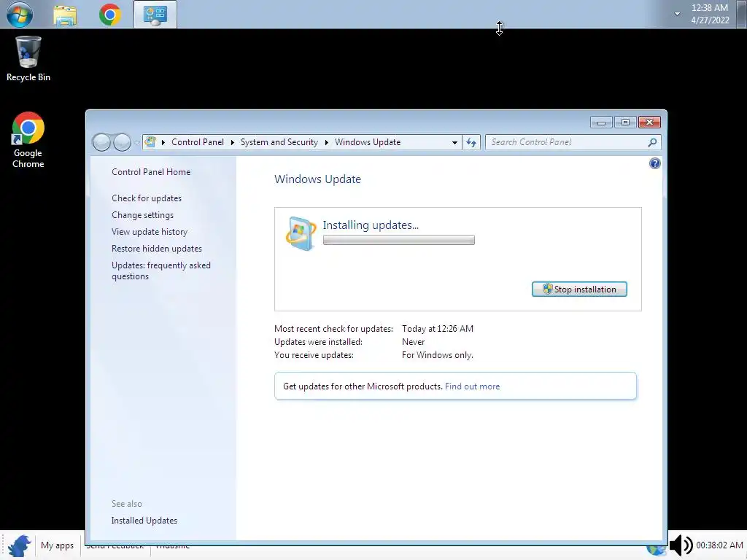The width and height of the screenshot is (747, 560).
Task: Open Updates: frequently asked questions
Action: tap(161, 271)
